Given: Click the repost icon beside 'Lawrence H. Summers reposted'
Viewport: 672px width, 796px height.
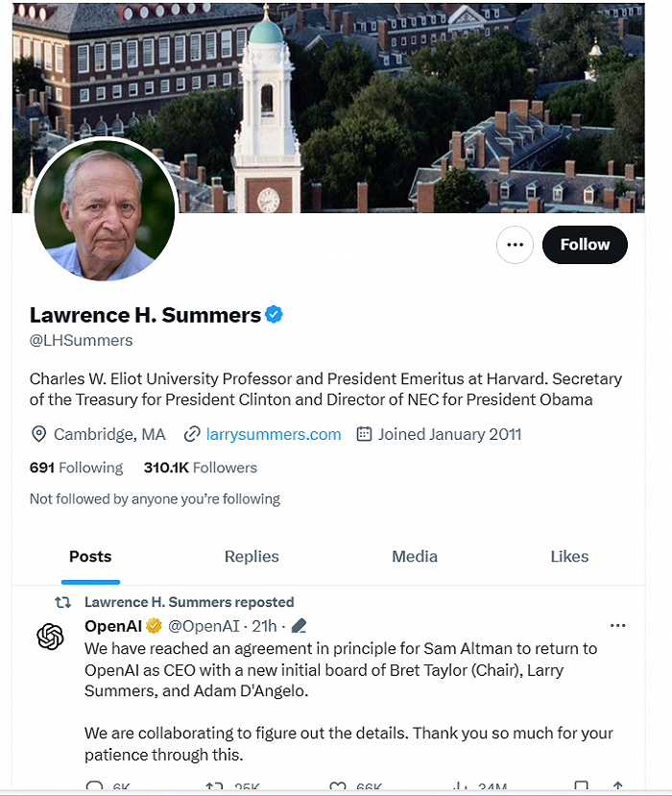Looking at the screenshot, I should point(62,603).
